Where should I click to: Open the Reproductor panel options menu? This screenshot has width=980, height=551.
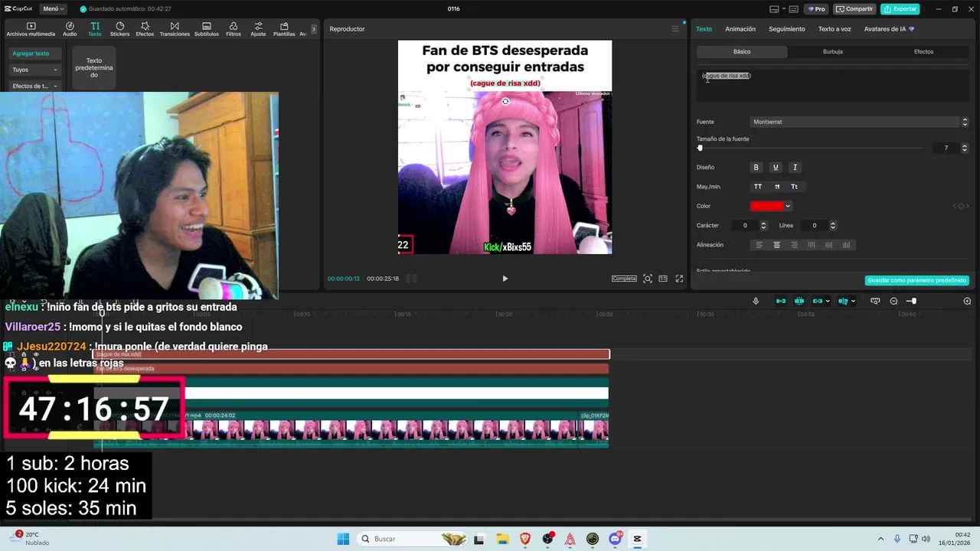(x=675, y=29)
